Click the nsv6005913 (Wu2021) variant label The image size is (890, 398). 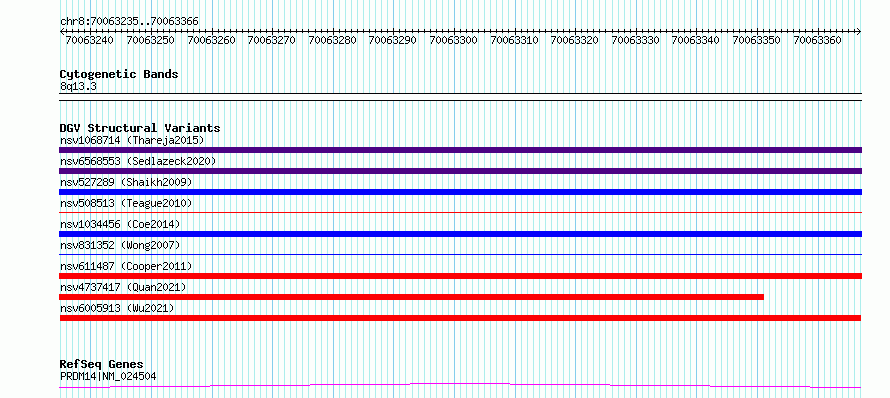pos(117,308)
